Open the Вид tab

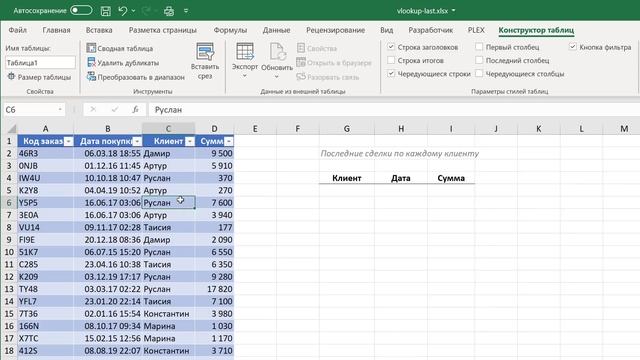point(387,30)
